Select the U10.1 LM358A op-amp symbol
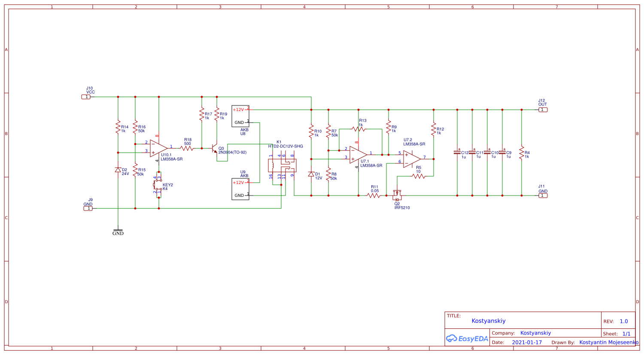The width and height of the screenshot is (644, 355). [x=158, y=148]
